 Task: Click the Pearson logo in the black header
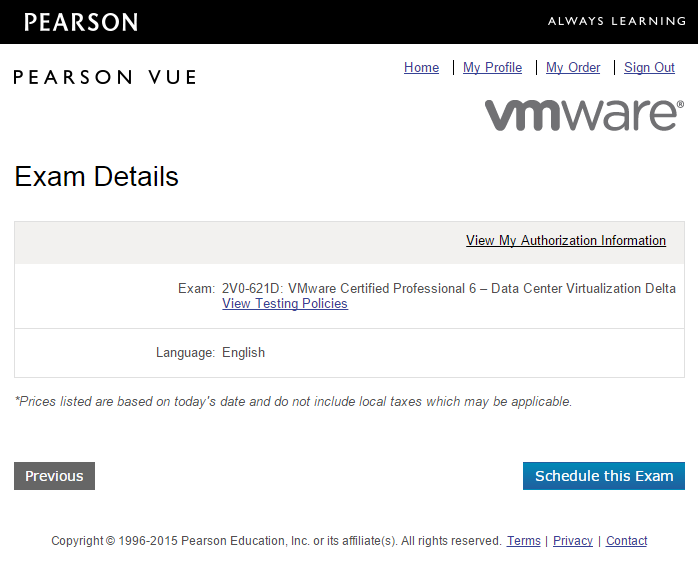click(81, 22)
